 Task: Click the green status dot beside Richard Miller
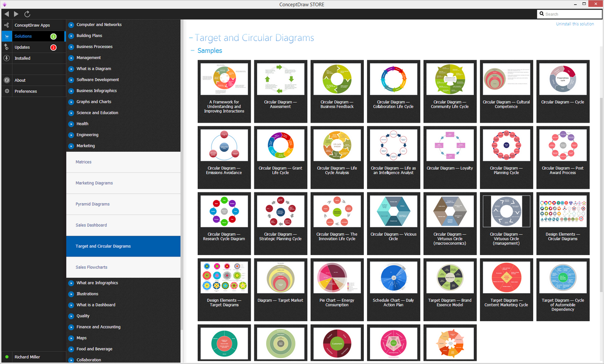point(7,357)
